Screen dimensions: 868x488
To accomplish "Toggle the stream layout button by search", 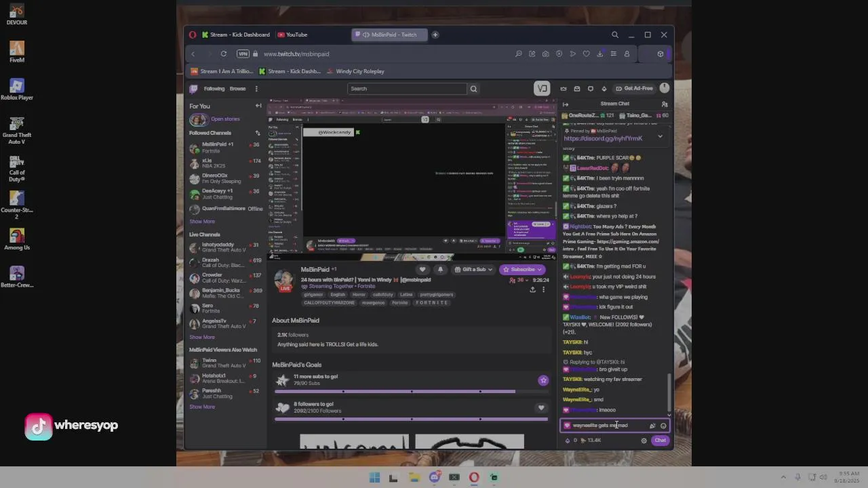I will pyautogui.click(x=542, y=88).
